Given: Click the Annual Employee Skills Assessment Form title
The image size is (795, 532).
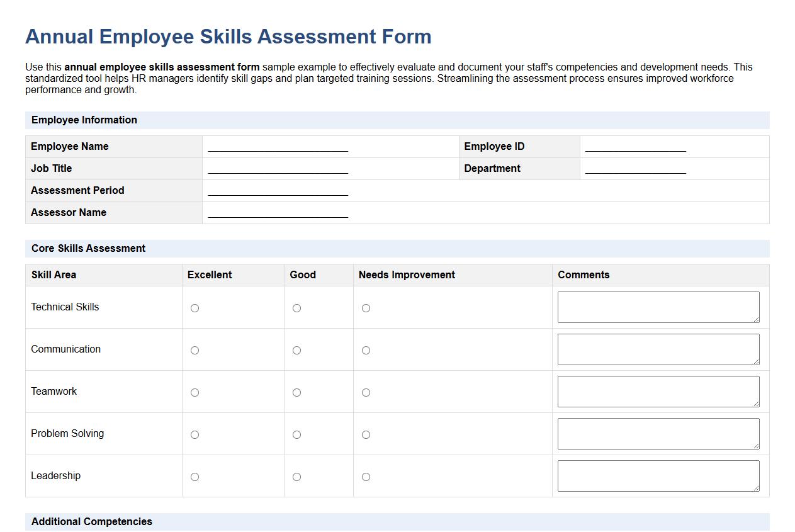Looking at the screenshot, I should coord(227,37).
